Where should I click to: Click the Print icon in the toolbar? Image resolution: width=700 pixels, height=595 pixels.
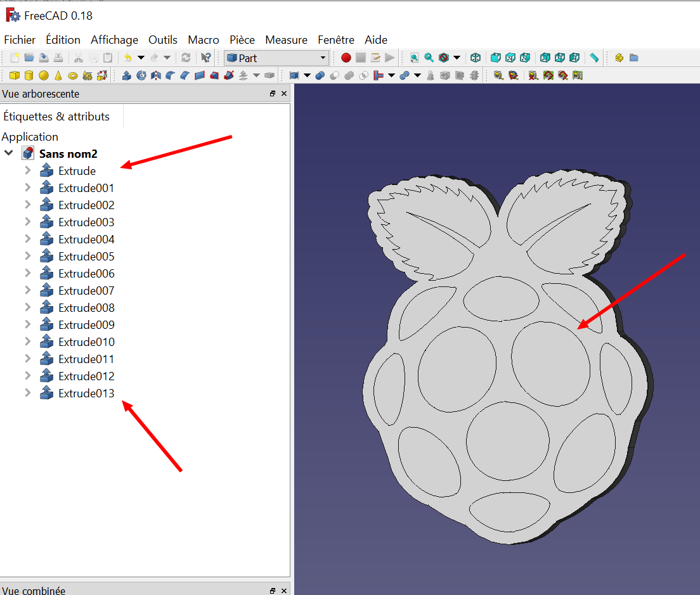tap(58, 58)
